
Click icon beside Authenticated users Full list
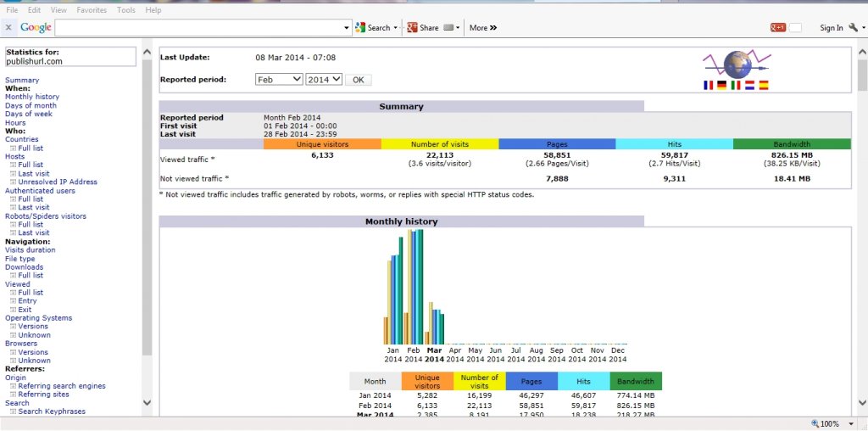point(13,199)
